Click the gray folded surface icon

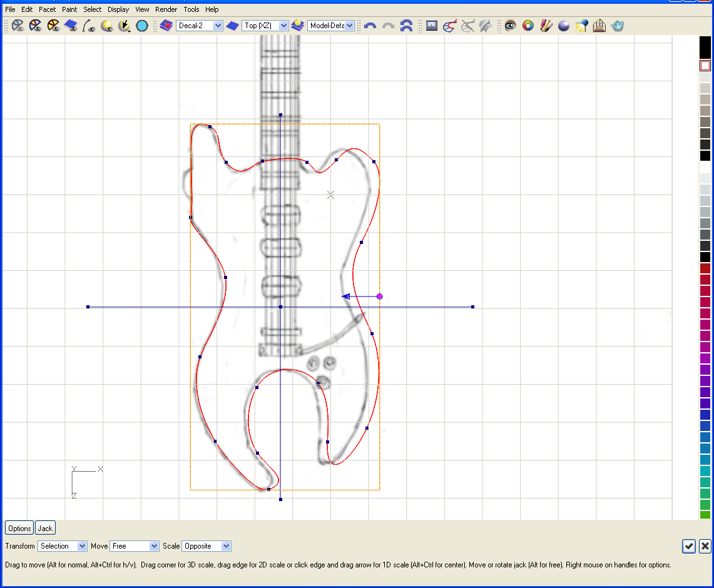tap(486, 26)
